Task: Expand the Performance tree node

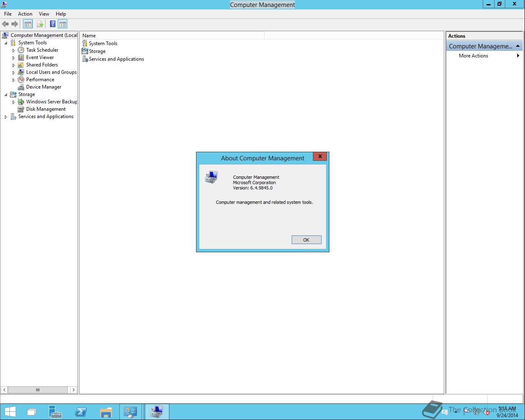Action: click(14, 80)
